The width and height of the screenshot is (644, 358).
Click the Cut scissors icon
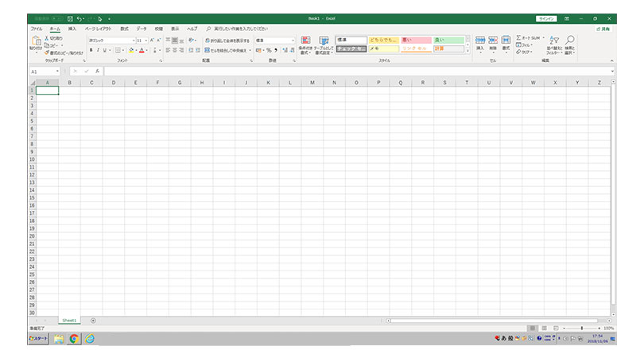(46, 38)
